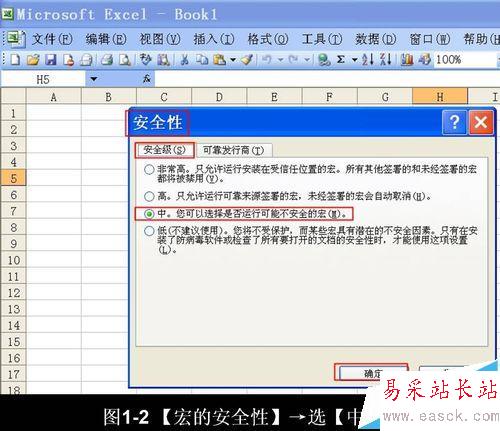
Task: Click the Permission icon in toolbar
Action: click(68, 60)
